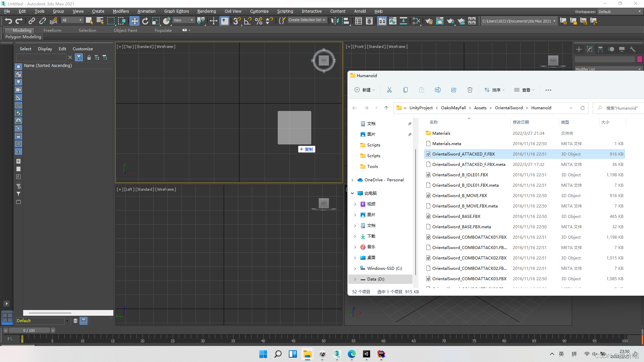Click the Scene Explorer search field
Screen dimensions: 644x362
[x=41, y=58]
